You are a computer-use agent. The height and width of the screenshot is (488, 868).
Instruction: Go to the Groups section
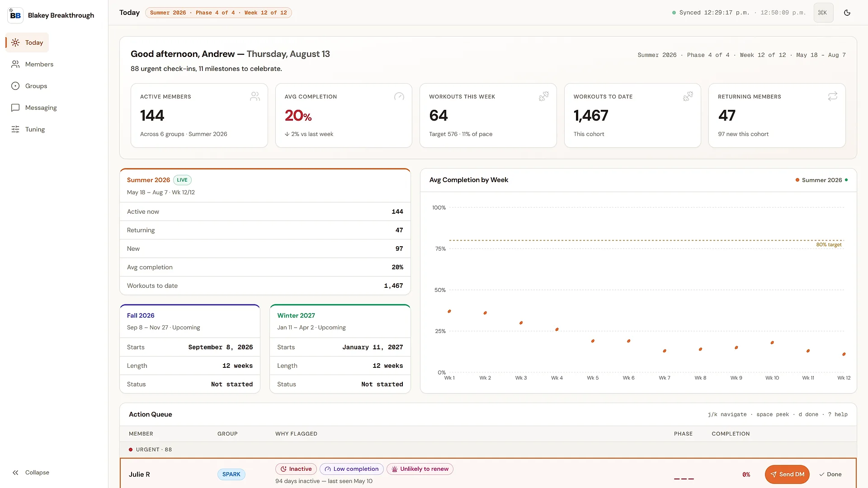(29, 86)
